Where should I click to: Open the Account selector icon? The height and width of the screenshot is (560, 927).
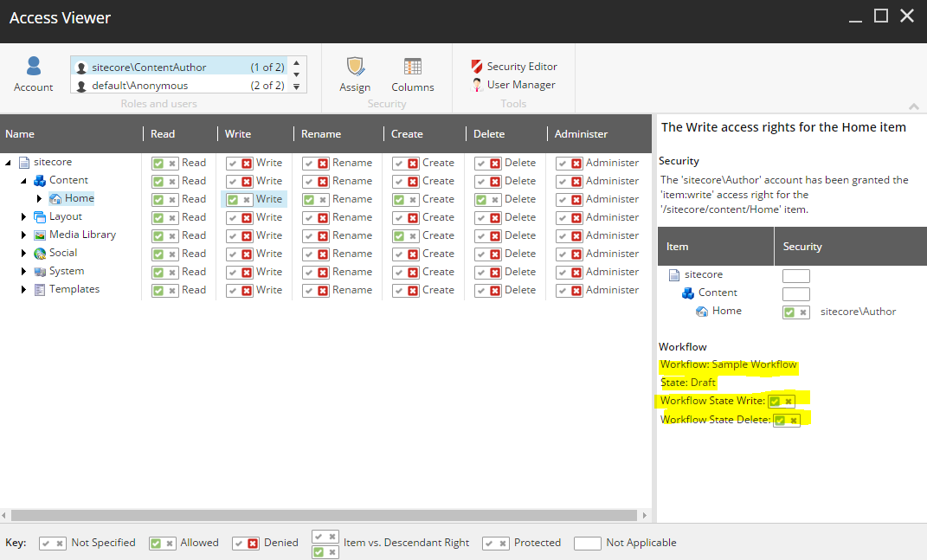coord(34,67)
